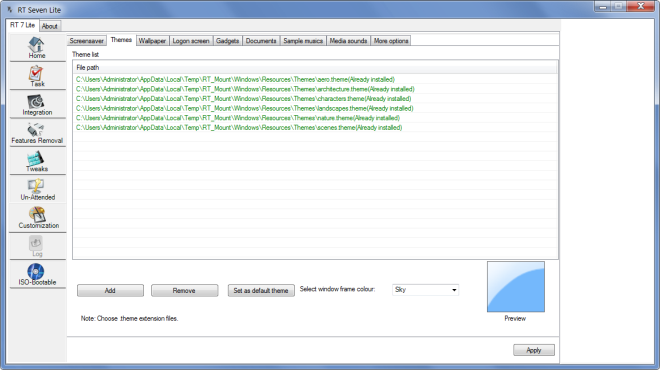Image resolution: width=660 pixels, height=370 pixels.
Task: Open the Home section in sidebar
Action: click(x=37, y=48)
